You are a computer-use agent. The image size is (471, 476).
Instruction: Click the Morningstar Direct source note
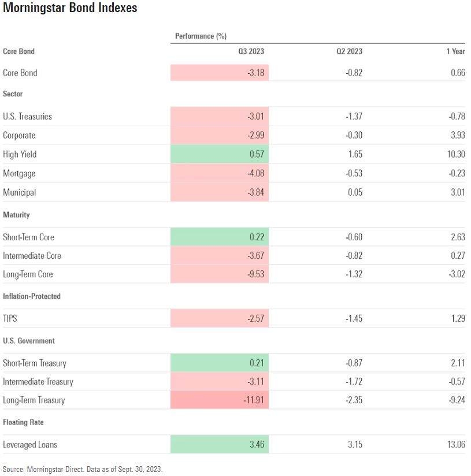pos(83,470)
